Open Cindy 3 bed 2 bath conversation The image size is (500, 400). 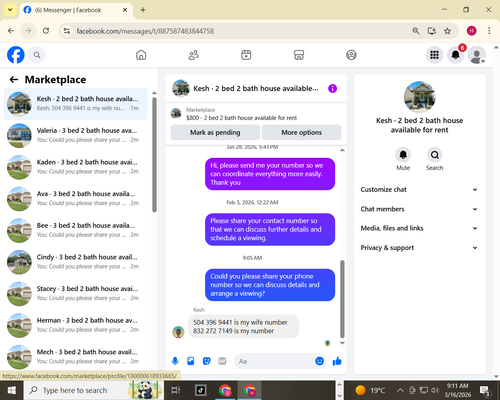[75, 262]
